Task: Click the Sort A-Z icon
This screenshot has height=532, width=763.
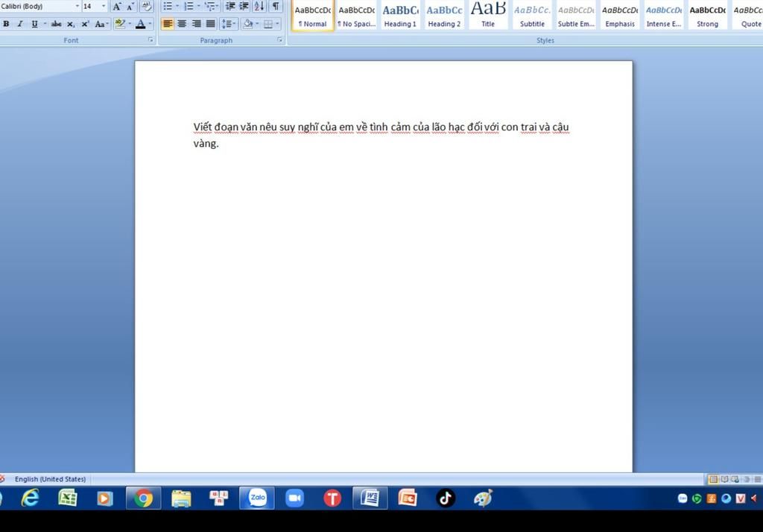Action: coord(259,6)
